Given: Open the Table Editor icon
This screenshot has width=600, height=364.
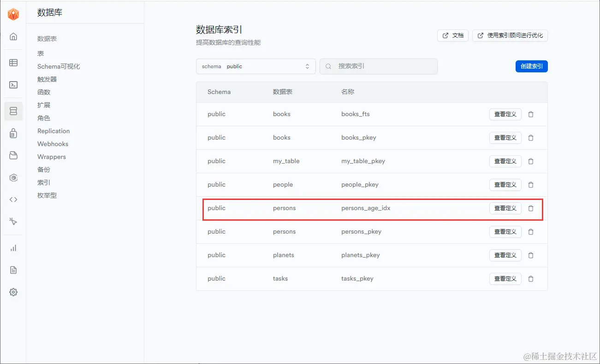Looking at the screenshot, I should coord(13,63).
